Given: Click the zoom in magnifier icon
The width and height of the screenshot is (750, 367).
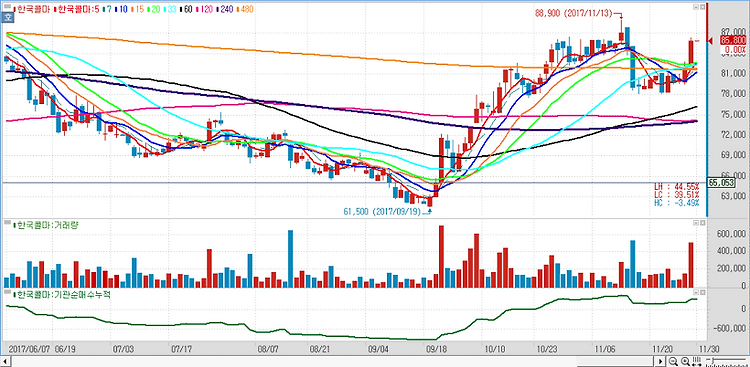Looking at the screenshot, I should tap(685, 361).
